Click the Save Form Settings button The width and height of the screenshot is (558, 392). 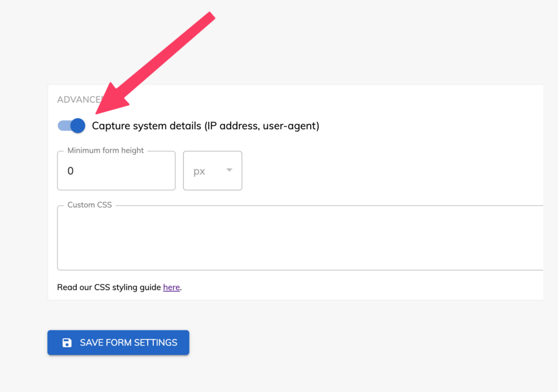click(118, 343)
